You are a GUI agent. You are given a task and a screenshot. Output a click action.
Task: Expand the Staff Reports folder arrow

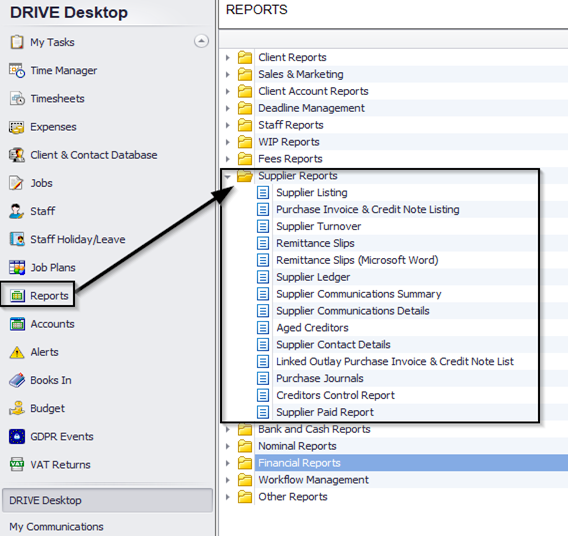(227, 125)
